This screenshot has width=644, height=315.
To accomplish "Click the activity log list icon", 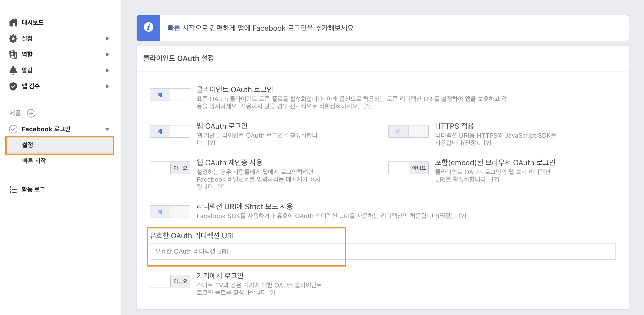I will point(13,189).
